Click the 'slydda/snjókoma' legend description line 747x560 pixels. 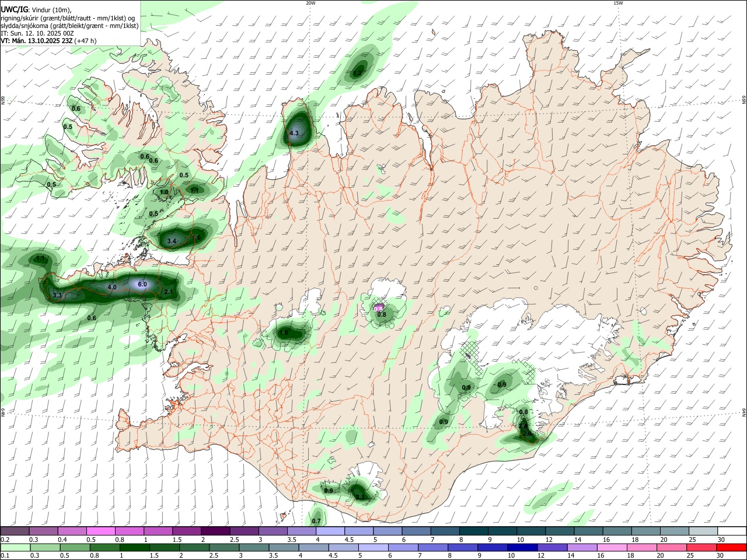tap(69, 26)
